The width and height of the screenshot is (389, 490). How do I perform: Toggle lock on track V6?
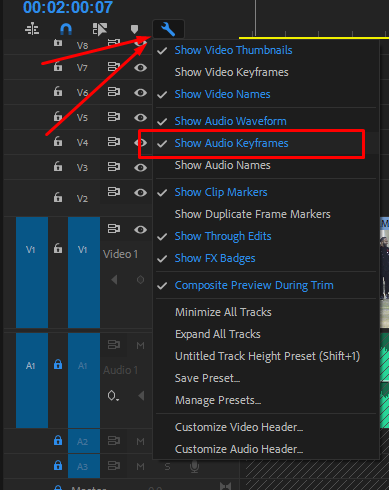click(x=58, y=91)
